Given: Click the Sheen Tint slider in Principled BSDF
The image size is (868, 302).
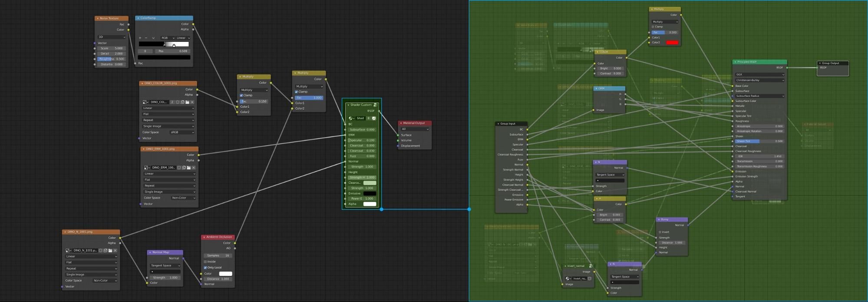Looking at the screenshot, I should 759,141.
